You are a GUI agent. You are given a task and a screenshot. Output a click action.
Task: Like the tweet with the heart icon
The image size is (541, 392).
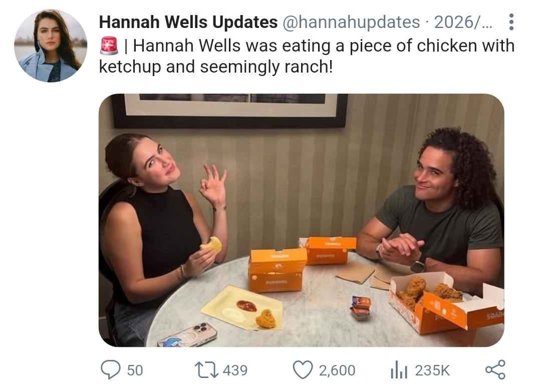303,369
